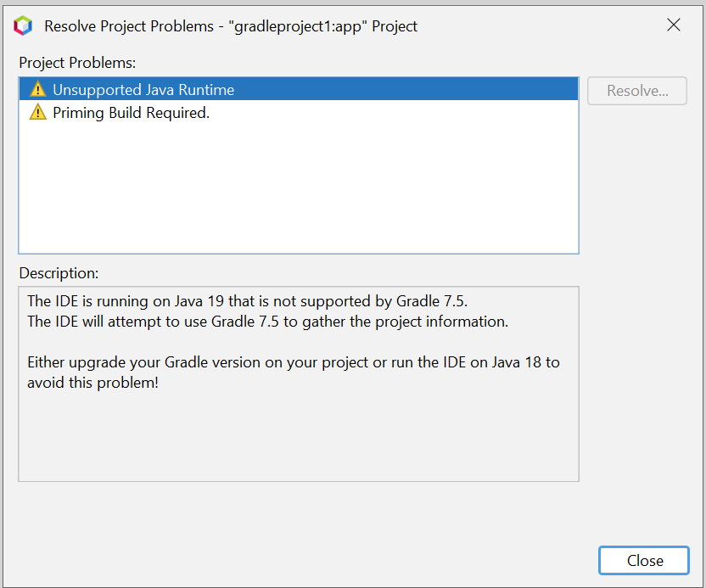This screenshot has height=588, width=706.
Task: Click the dialog title 'Resolve Project Problems' text
Action: pos(129,26)
